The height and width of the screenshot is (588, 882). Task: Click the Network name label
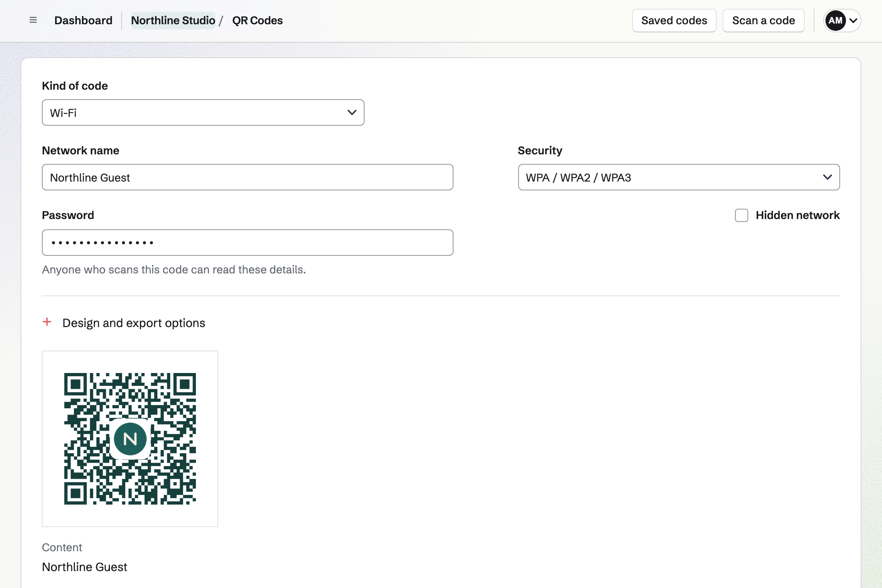coord(80,150)
